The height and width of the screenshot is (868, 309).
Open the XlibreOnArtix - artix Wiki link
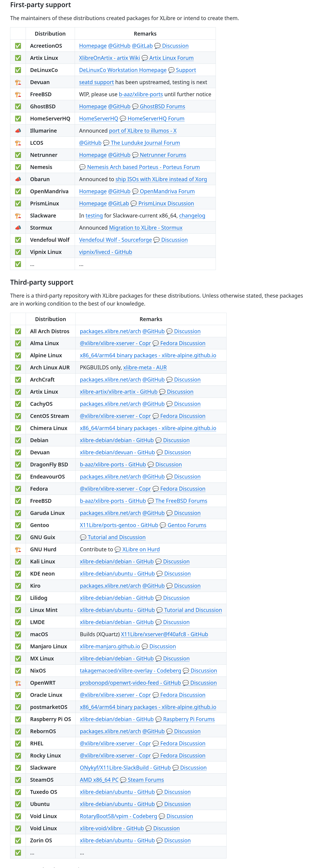pos(109,58)
